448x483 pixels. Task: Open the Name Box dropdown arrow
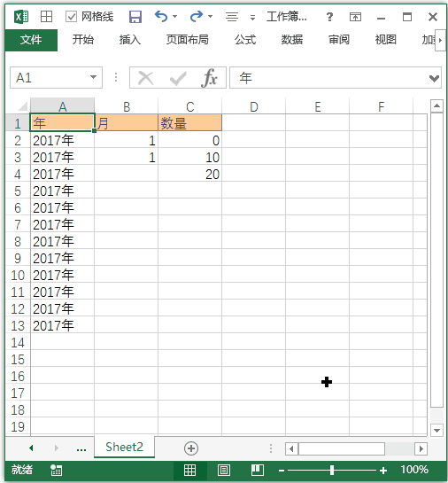point(93,77)
